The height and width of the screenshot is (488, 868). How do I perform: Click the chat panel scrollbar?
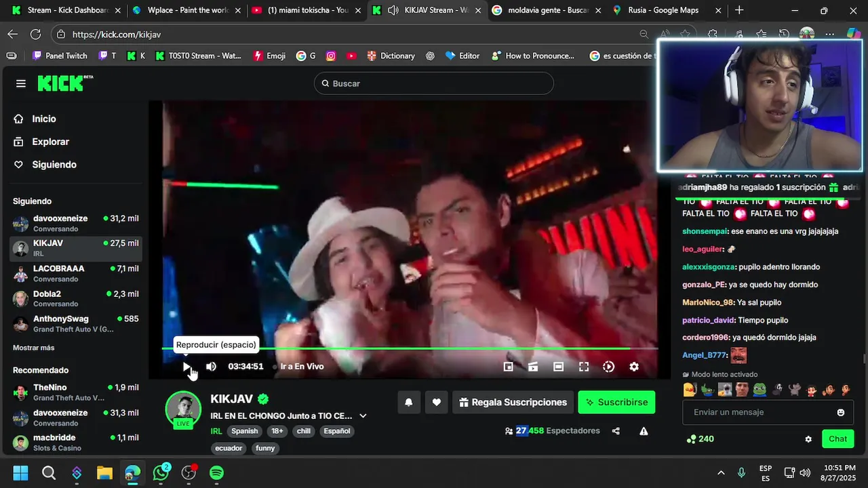864,357
